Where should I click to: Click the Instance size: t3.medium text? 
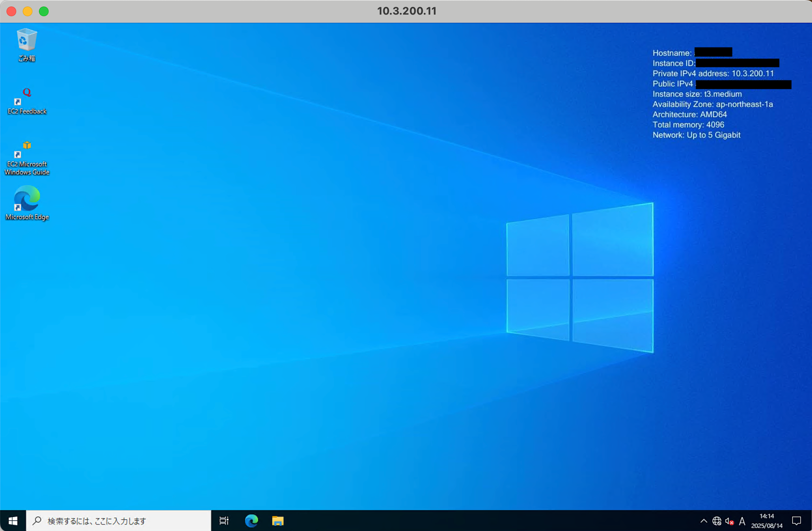pos(697,94)
